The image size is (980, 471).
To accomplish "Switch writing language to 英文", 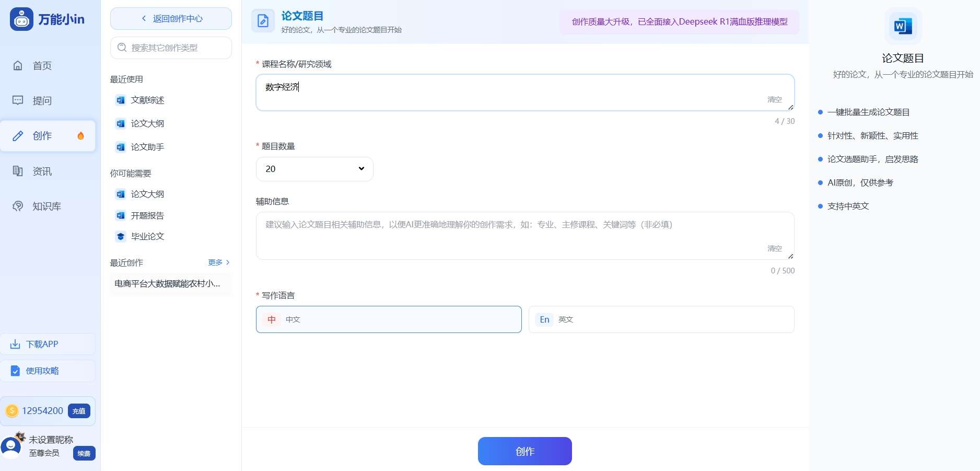I will tap(661, 319).
